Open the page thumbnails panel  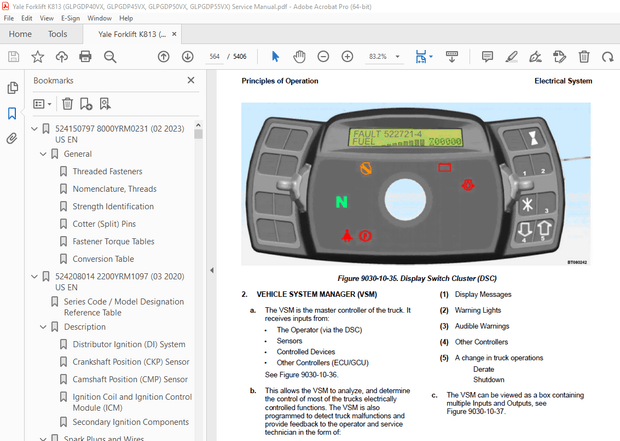coord(12,87)
